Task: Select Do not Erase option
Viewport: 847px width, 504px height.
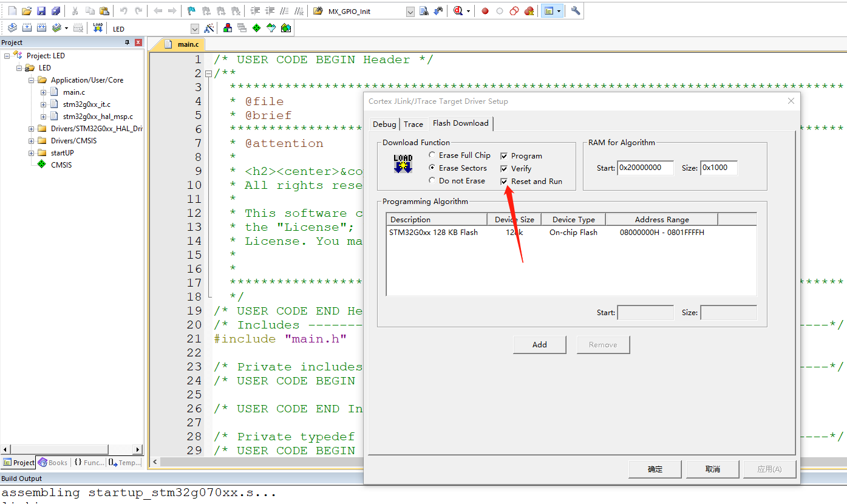Action: pos(457,181)
